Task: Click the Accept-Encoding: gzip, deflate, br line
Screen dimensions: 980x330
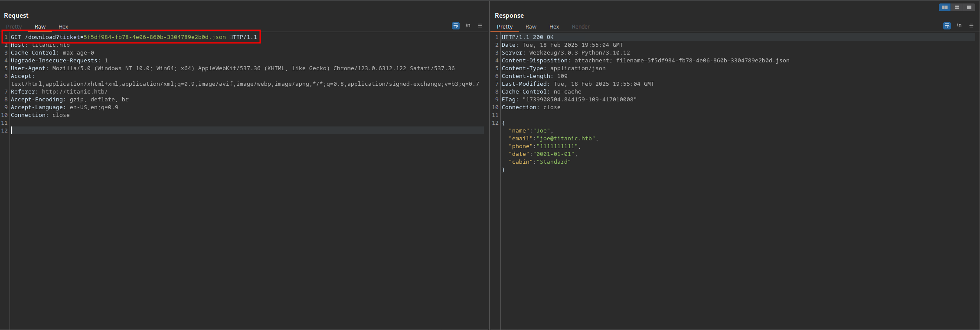Action: [70, 100]
